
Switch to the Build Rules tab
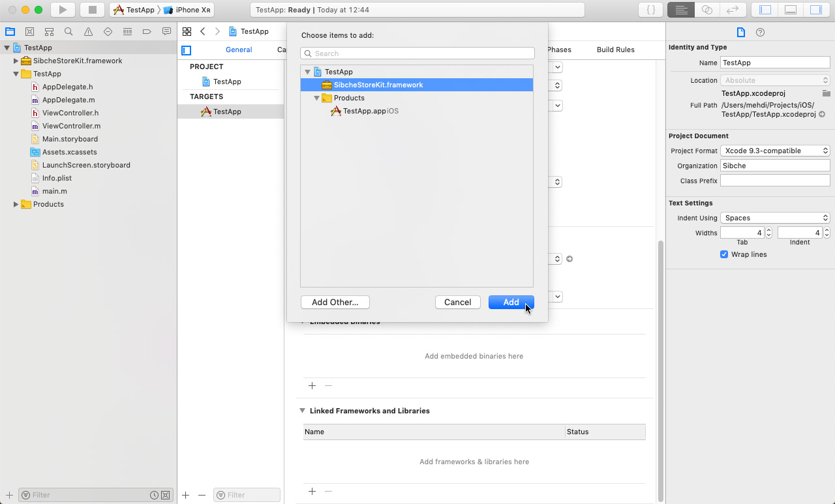(615, 50)
